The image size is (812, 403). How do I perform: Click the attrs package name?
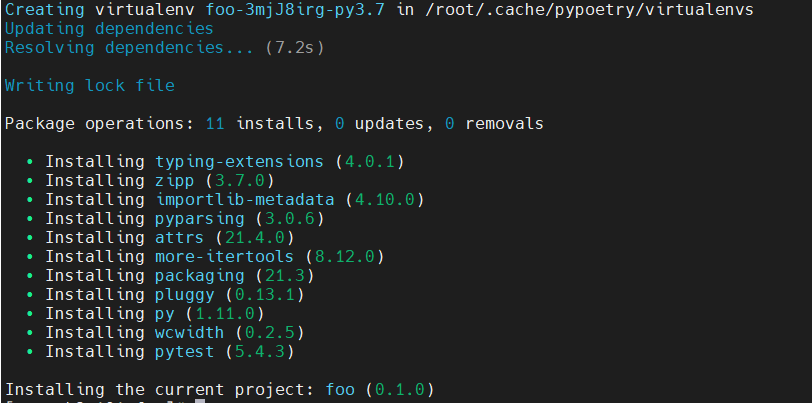180,237
